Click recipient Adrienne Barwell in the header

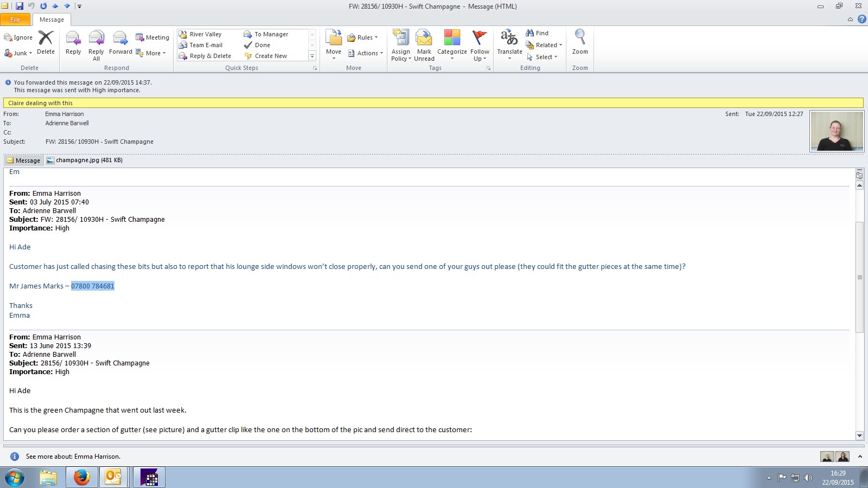coord(67,124)
